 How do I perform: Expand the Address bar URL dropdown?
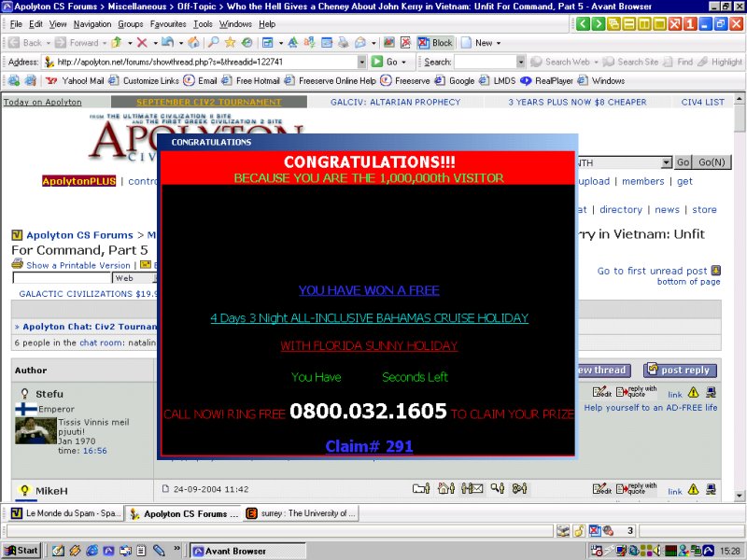pyautogui.click(x=361, y=62)
